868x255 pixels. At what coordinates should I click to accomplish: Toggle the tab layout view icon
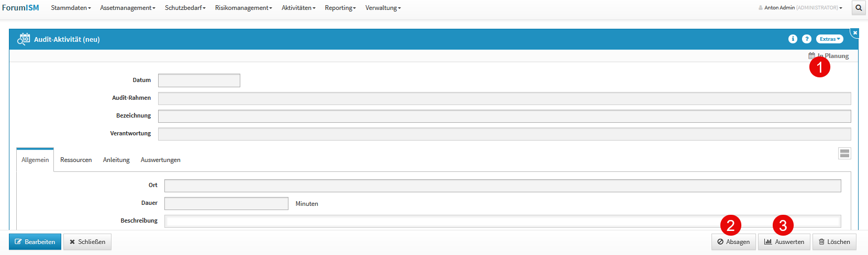pyautogui.click(x=844, y=153)
